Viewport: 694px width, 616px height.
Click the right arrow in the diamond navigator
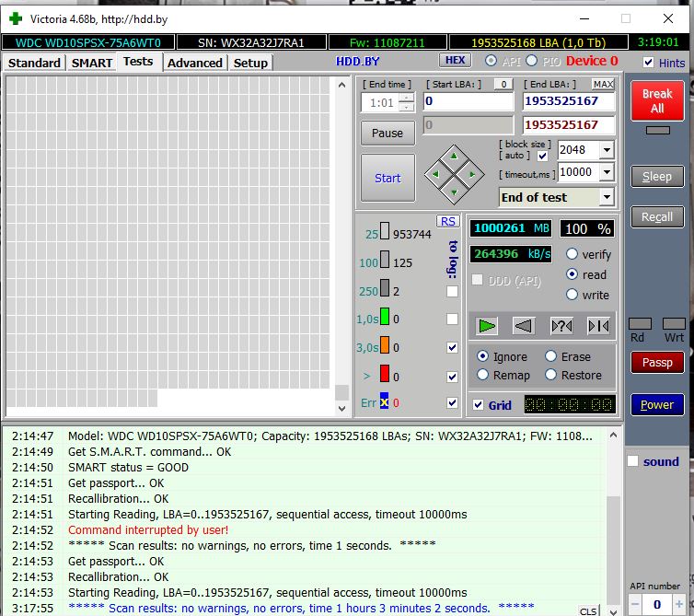pyautogui.click(x=472, y=174)
